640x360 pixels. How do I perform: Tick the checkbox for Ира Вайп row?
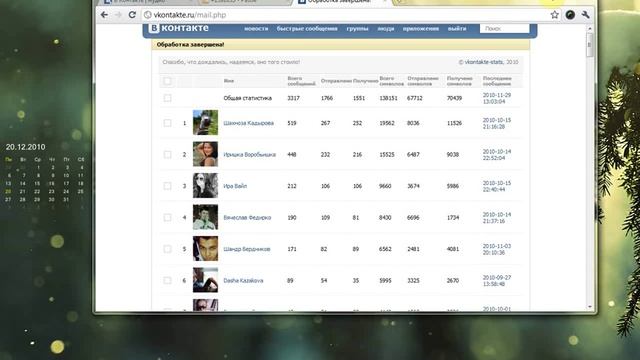click(x=167, y=186)
